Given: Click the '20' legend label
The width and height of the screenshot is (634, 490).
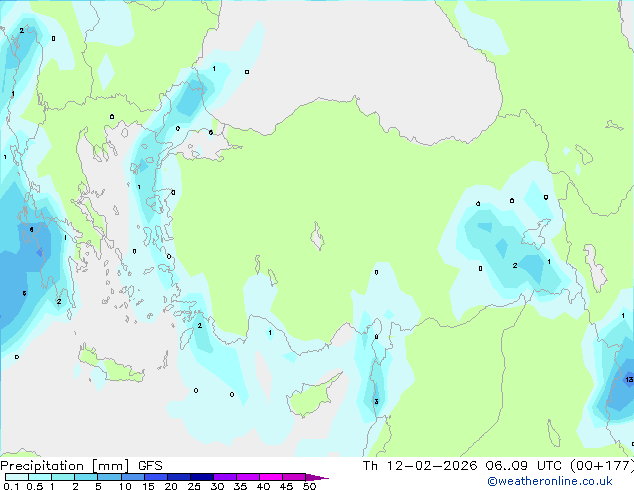Looking at the screenshot, I should (171, 486).
